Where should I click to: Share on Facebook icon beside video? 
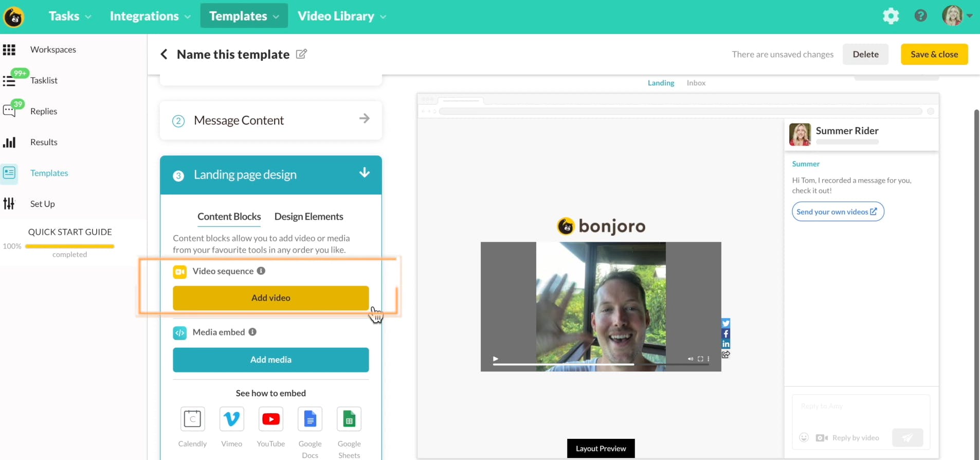coord(725,333)
